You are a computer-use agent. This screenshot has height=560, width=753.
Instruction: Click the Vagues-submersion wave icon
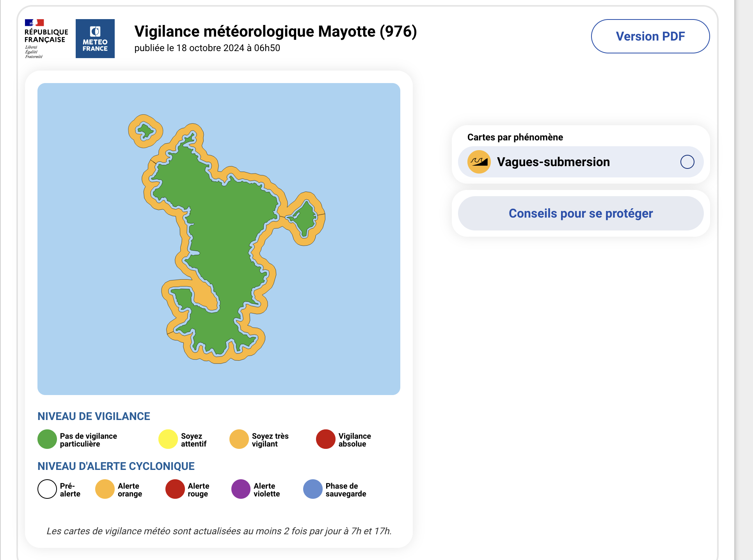click(x=478, y=161)
